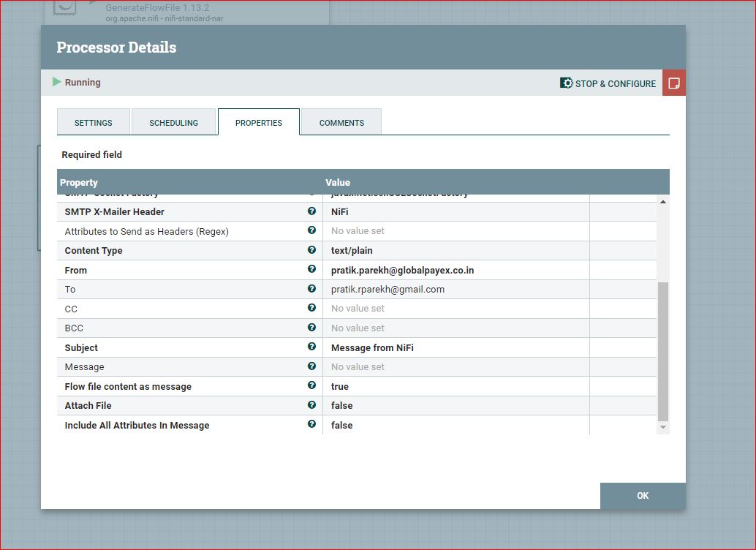Image resolution: width=756 pixels, height=550 pixels.
Task: Click the Attach File help icon
Action: [x=311, y=405]
